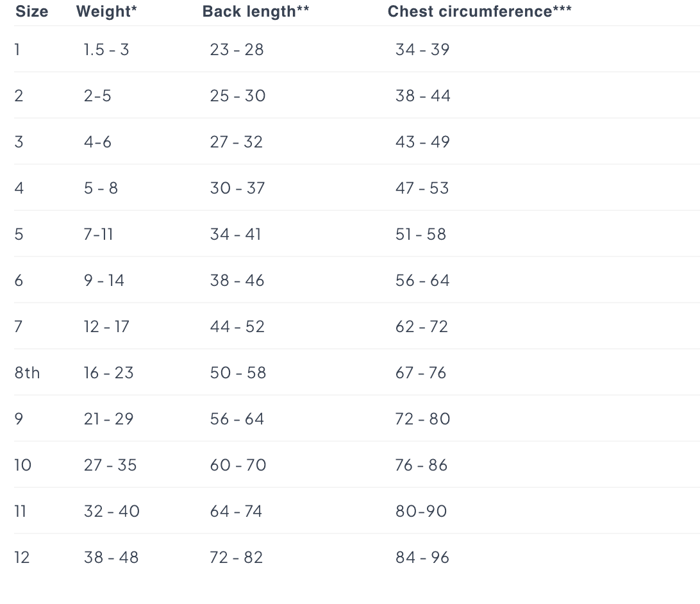
Task: Click the Chest circumference*** column header
Action: point(479,12)
